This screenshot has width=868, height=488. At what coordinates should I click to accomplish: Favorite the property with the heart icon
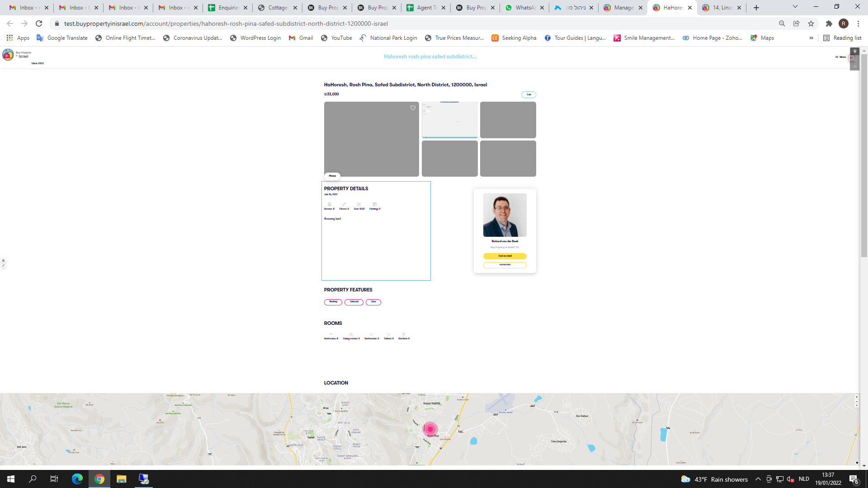coord(413,108)
